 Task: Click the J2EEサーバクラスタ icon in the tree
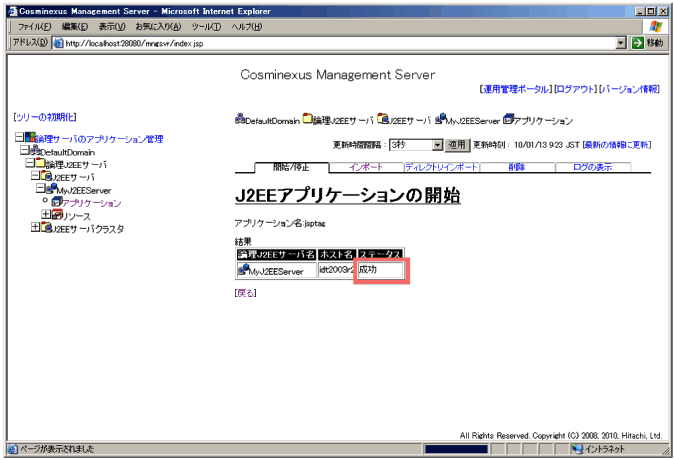(47, 227)
